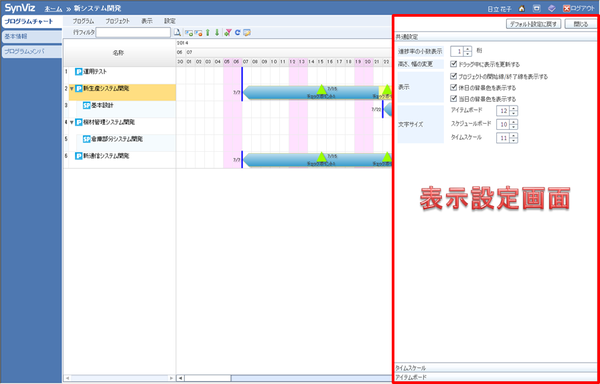
Task: Click the red X logout icon
Action: click(566, 8)
